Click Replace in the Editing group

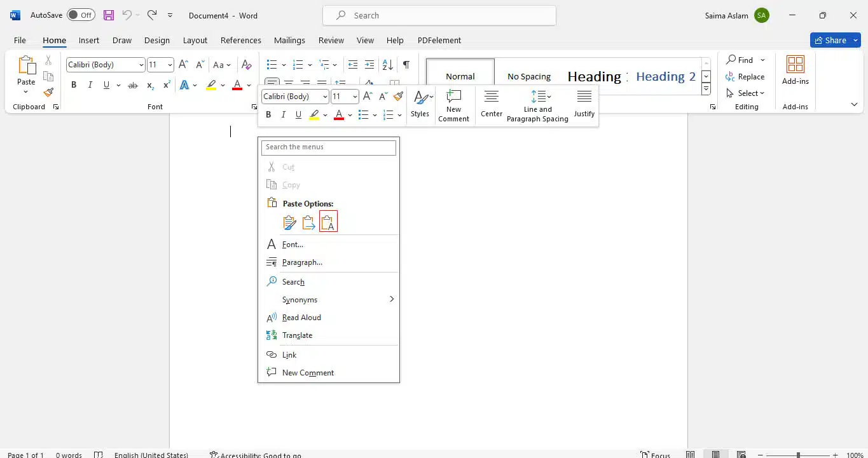[x=750, y=76]
